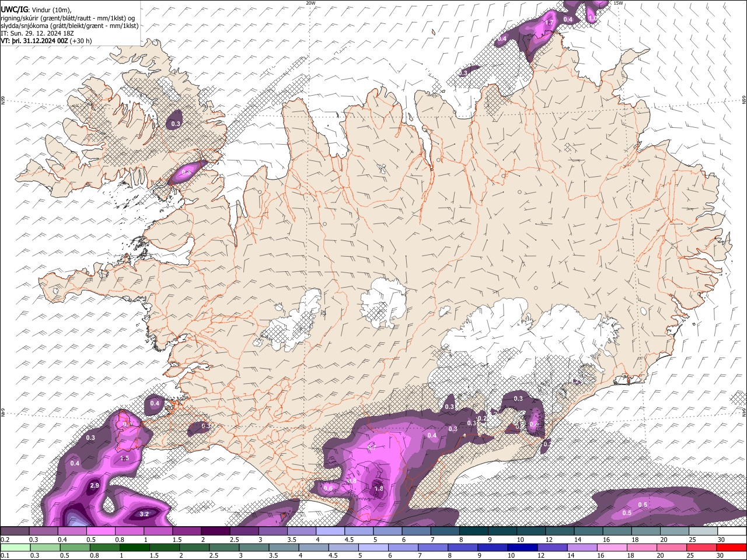Click the 1.0 precipitation value on the map

(593, 19)
